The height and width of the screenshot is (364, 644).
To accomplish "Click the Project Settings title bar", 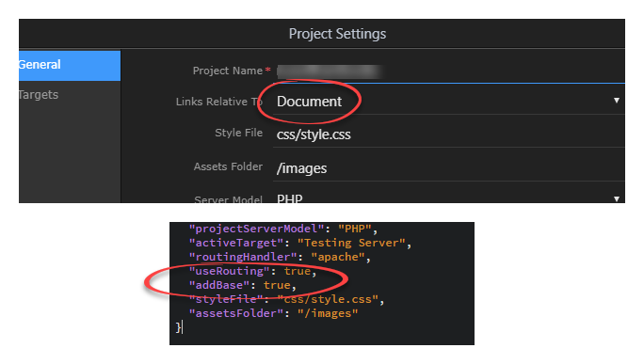I will click(322, 34).
